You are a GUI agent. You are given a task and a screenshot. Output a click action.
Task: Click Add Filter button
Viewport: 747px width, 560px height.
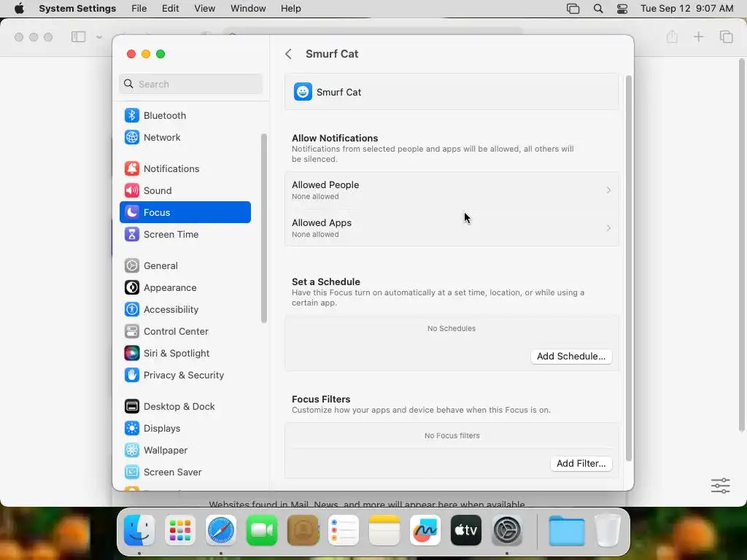click(581, 463)
